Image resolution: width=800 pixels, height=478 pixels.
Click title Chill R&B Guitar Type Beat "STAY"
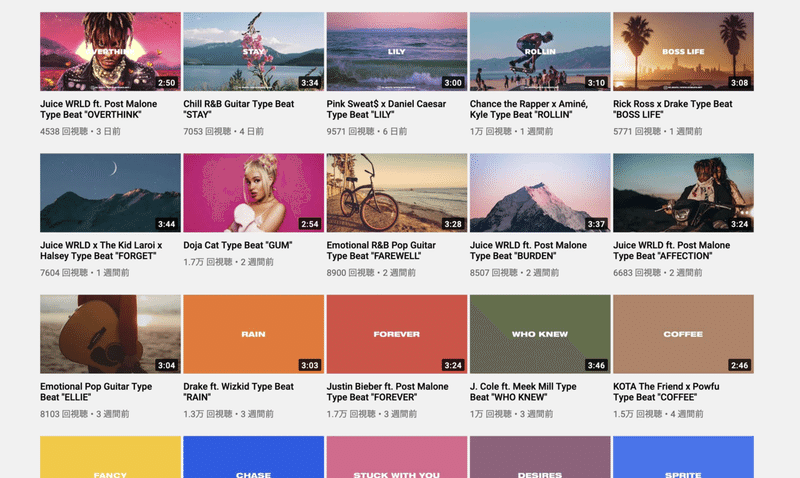click(239, 109)
